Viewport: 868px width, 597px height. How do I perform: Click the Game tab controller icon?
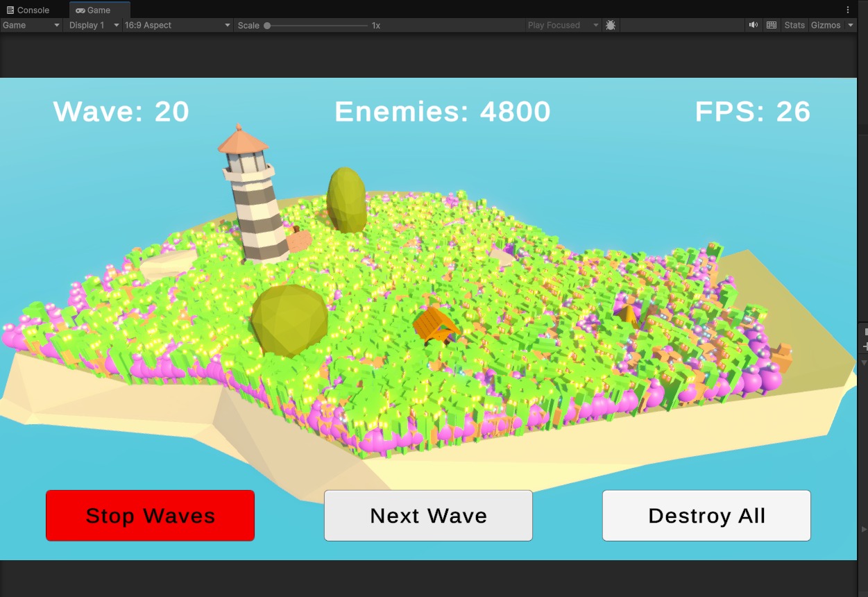tap(80, 10)
